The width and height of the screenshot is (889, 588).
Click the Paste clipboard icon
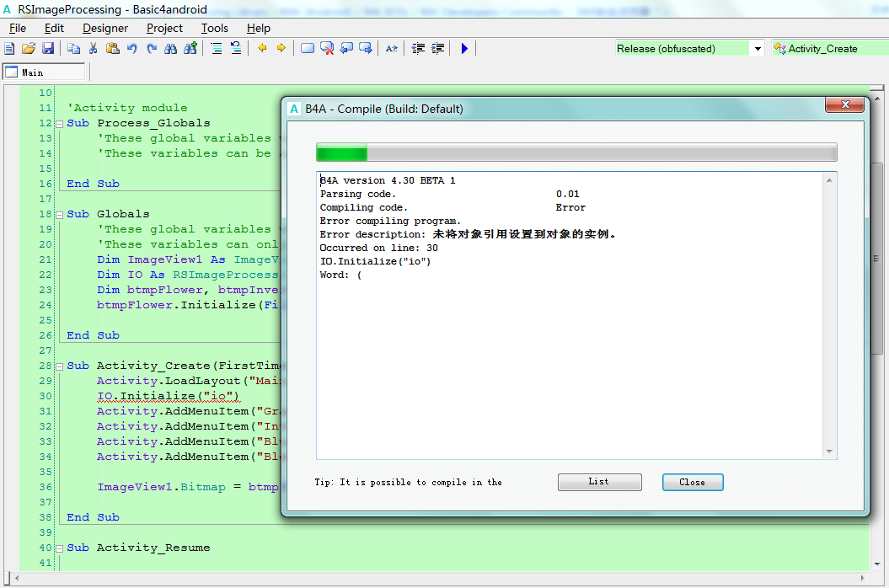(113, 49)
